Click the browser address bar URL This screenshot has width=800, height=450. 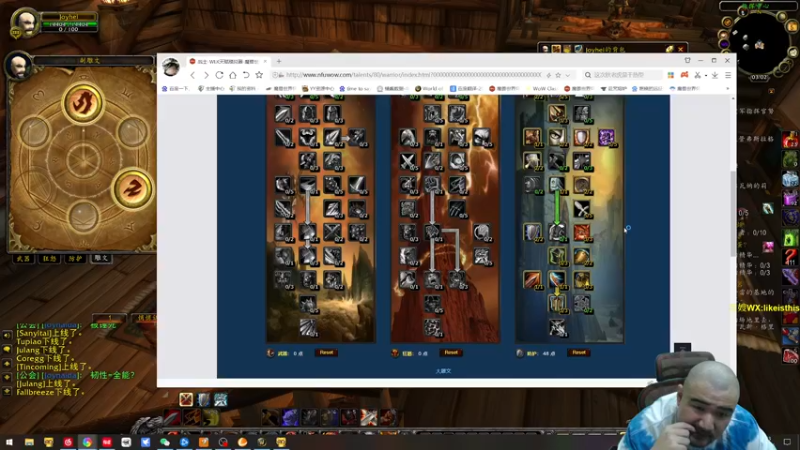tap(413, 75)
